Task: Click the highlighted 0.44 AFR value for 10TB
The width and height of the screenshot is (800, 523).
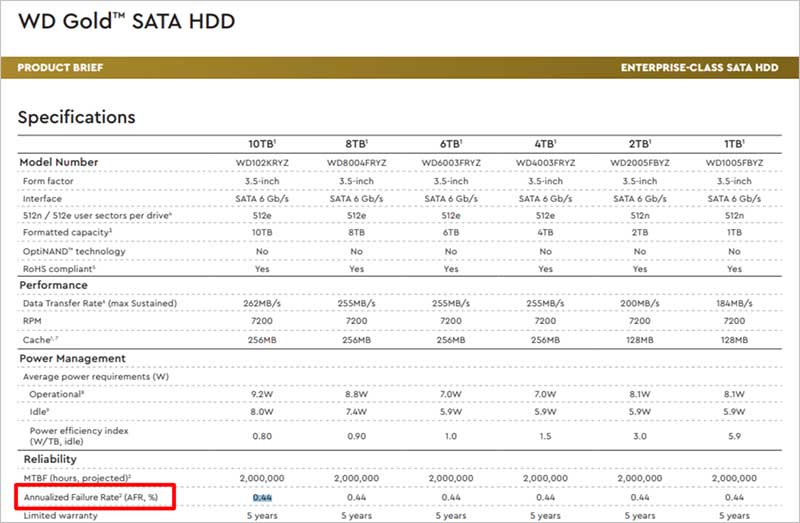Action: click(262, 497)
